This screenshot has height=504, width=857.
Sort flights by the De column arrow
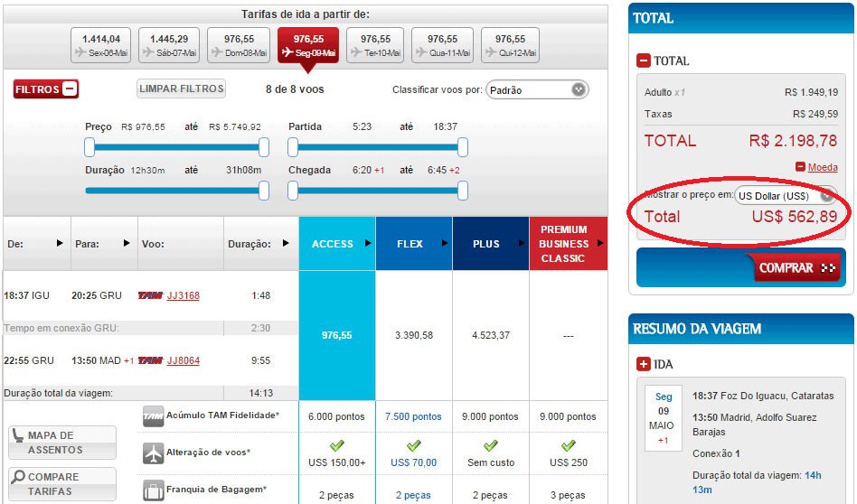tap(60, 243)
